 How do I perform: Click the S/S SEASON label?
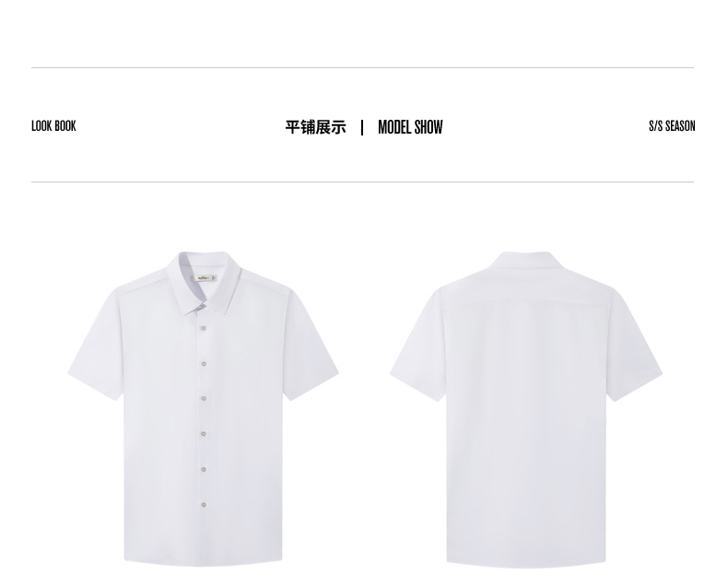672,126
